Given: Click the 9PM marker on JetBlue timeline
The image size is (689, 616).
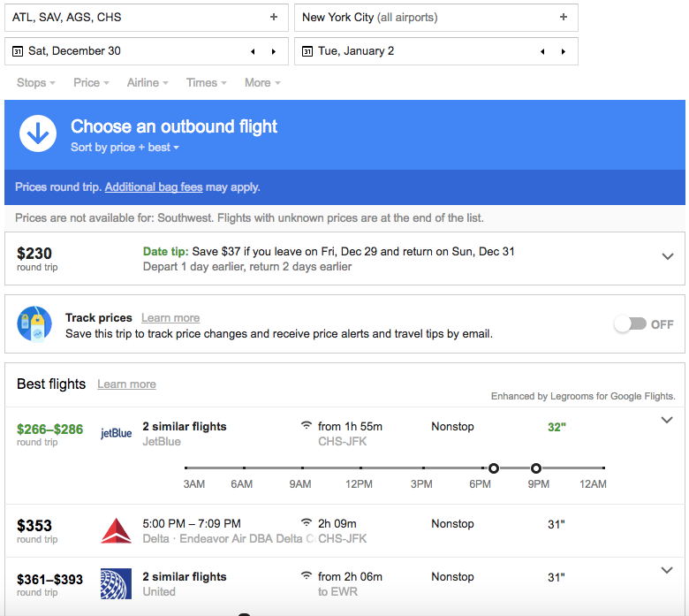Looking at the screenshot, I should click(536, 468).
